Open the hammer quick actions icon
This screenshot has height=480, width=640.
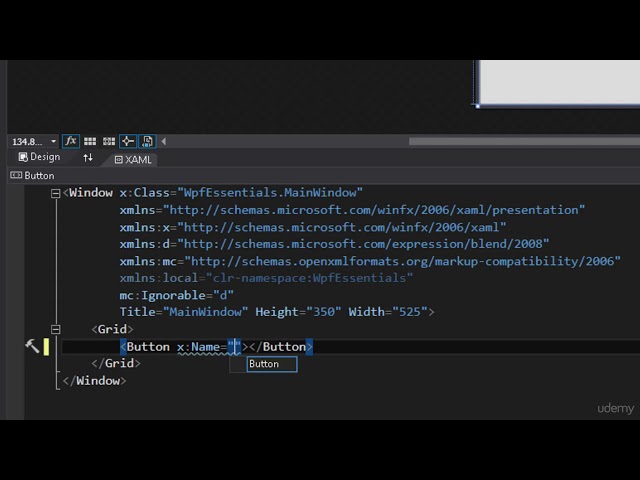tap(32, 346)
